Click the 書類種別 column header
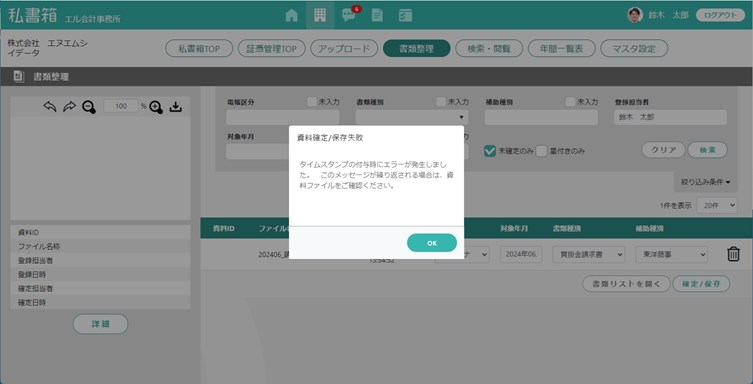This screenshot has width=753, height=384. [567, 228]
